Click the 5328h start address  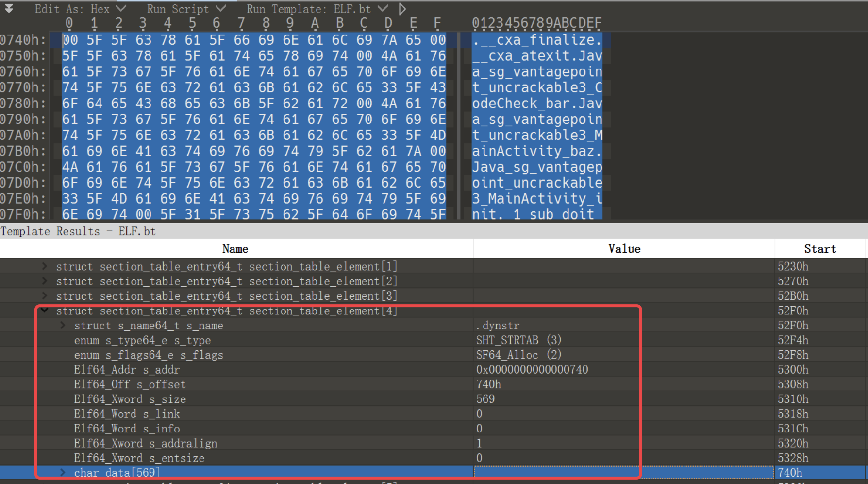click(793, 458)
